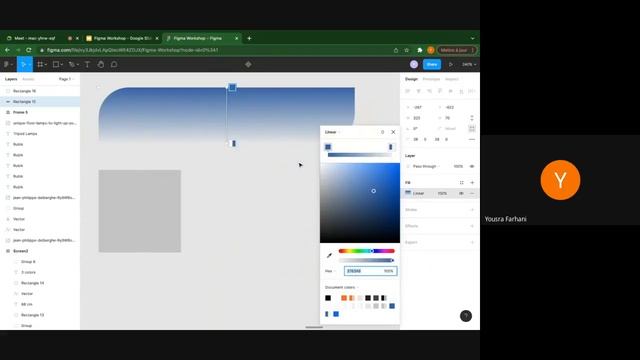
Task: Switch to the Design tab
Action: (411, 79)
